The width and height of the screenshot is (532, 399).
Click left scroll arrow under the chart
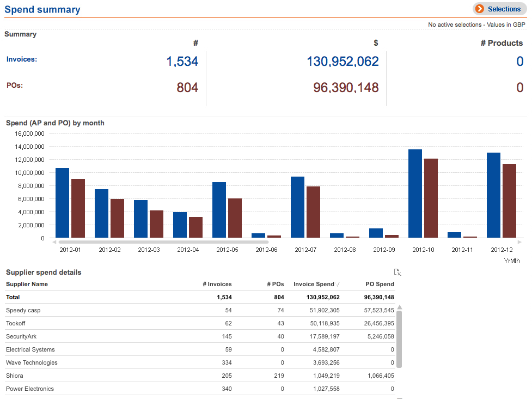tap(54, 241)
